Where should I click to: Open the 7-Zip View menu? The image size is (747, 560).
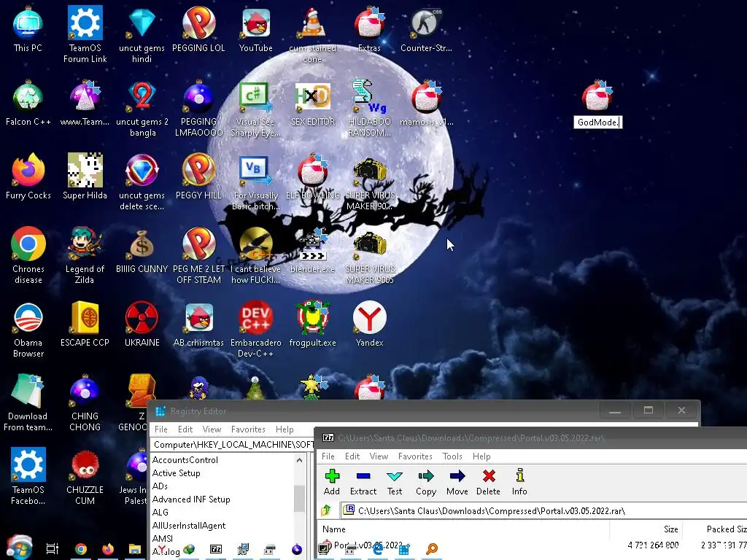pos(379,456)
